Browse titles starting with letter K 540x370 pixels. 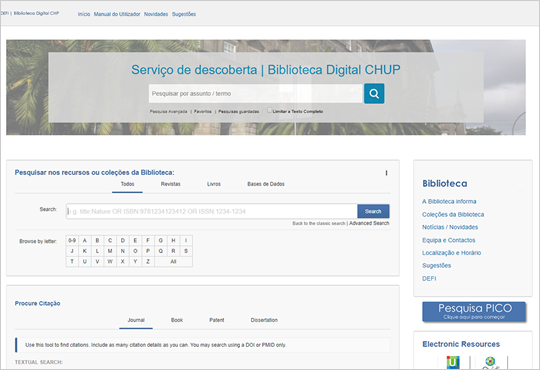pyautogui.click(x=85, y=251)
